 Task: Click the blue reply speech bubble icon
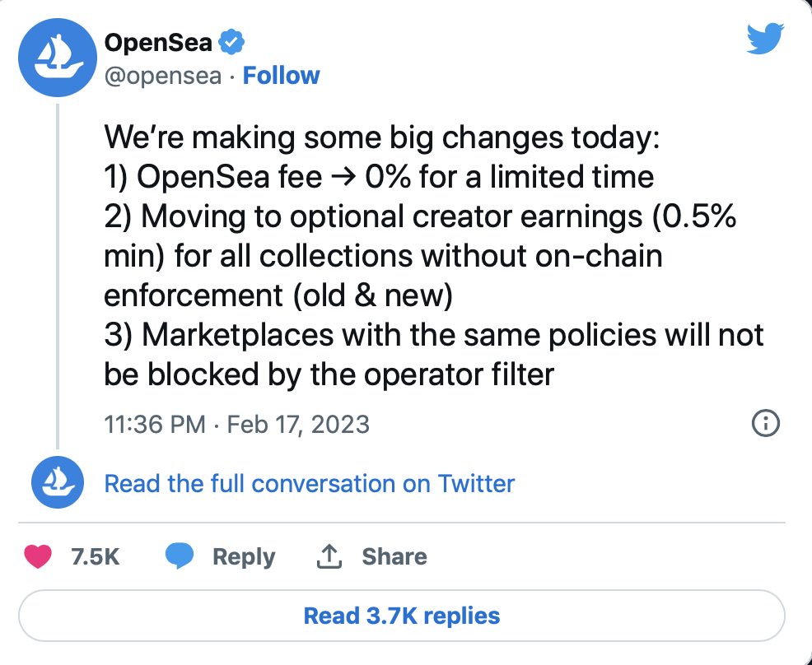coord(179,557)
